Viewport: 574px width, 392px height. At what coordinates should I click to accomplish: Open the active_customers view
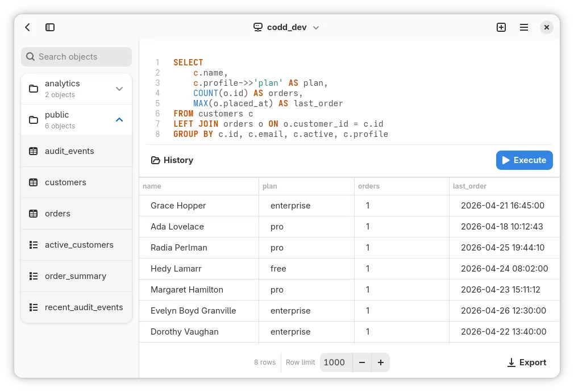click(x=77, y=245)
